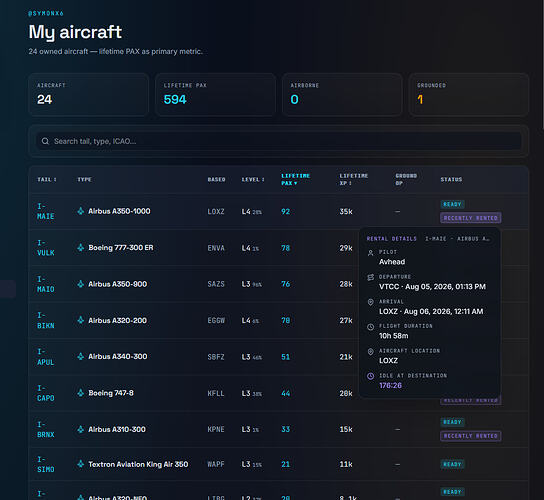Click the plane icon beside Airbus A350-1000
Image resolution: width=544 pixels, height=500 pixels.
click(x=80, y=211)
